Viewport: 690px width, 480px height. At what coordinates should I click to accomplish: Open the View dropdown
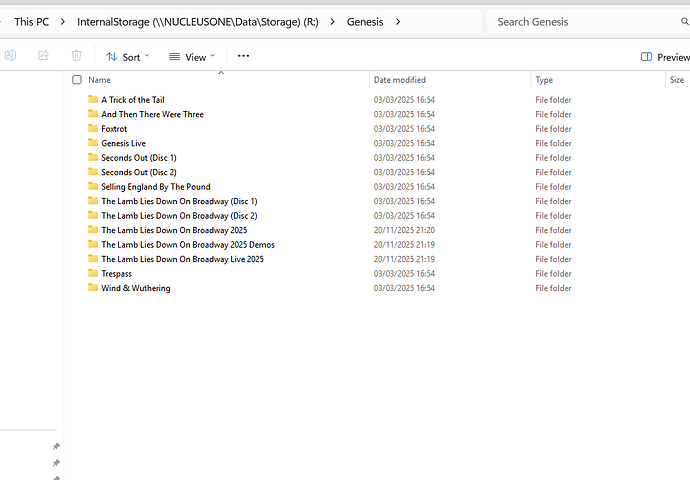[192, 57]
